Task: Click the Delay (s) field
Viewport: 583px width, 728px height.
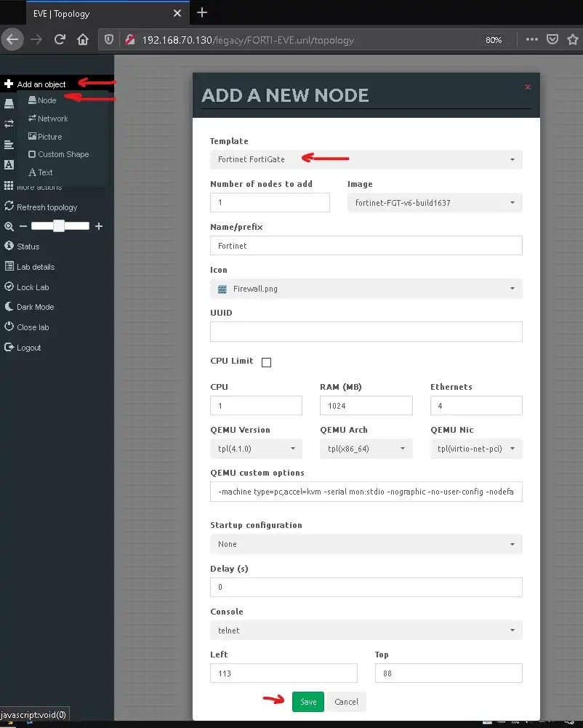Action: 366,588
